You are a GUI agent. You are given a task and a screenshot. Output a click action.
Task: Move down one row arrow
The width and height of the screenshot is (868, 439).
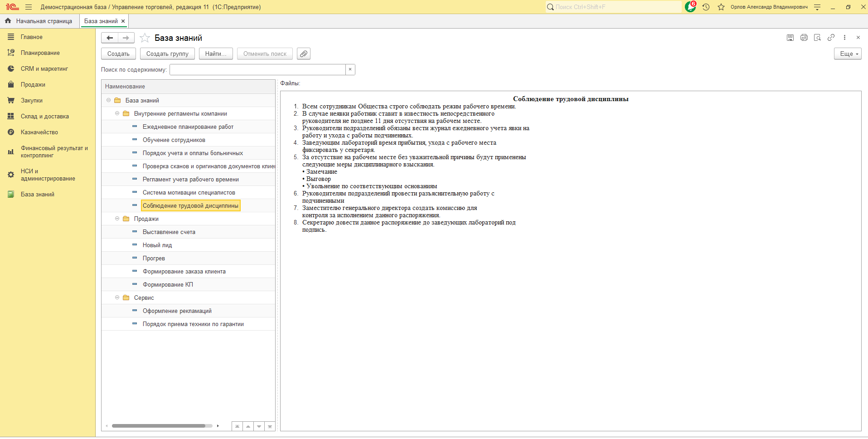coord(259,426)
